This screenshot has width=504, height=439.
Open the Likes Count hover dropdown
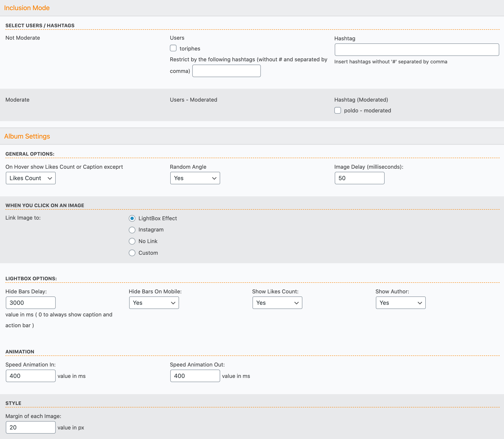tap(31, 178)
